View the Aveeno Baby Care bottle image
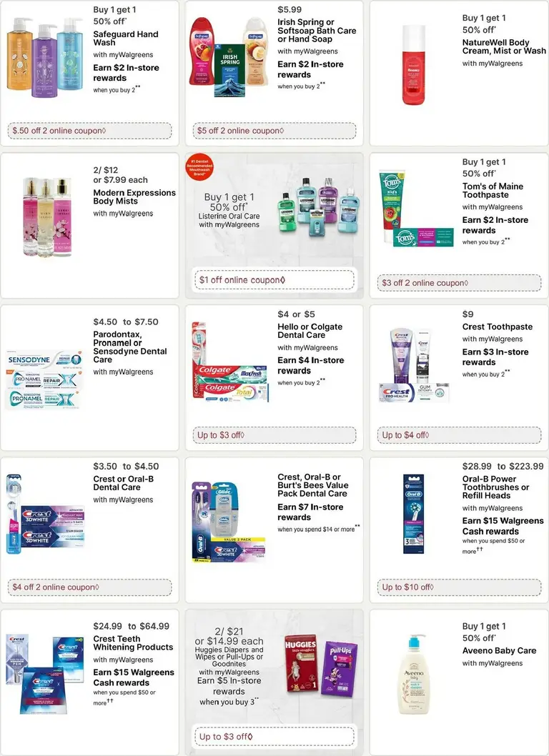This screenshot has width=549, height=756. (x=414, y=674)
